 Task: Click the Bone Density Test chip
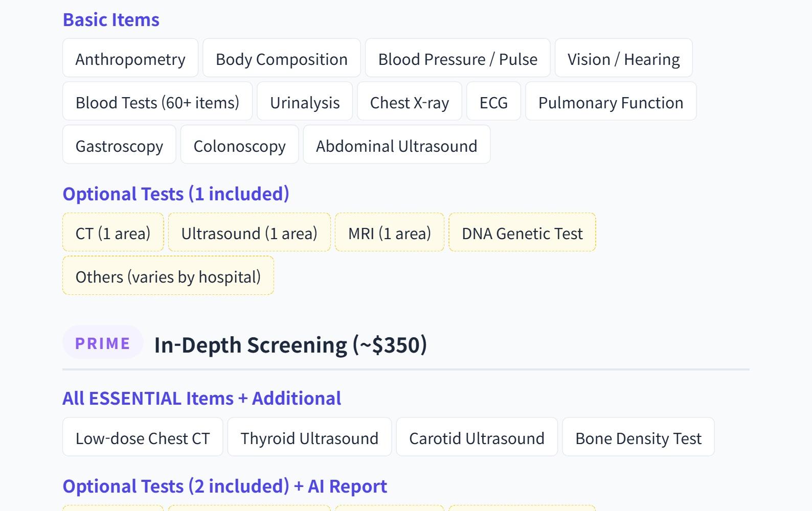tap(638, 437)
